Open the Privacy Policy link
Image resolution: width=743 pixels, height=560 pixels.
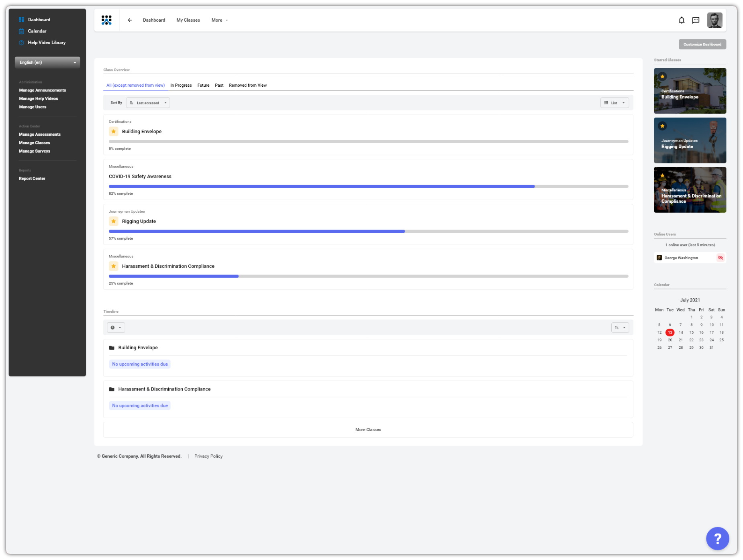pos(208,456)
